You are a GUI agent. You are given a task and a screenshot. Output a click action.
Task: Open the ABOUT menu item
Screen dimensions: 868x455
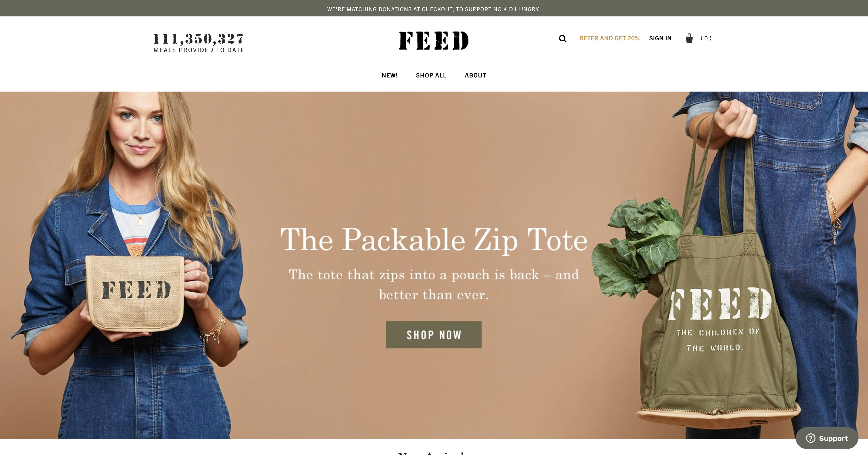point(476,75)
